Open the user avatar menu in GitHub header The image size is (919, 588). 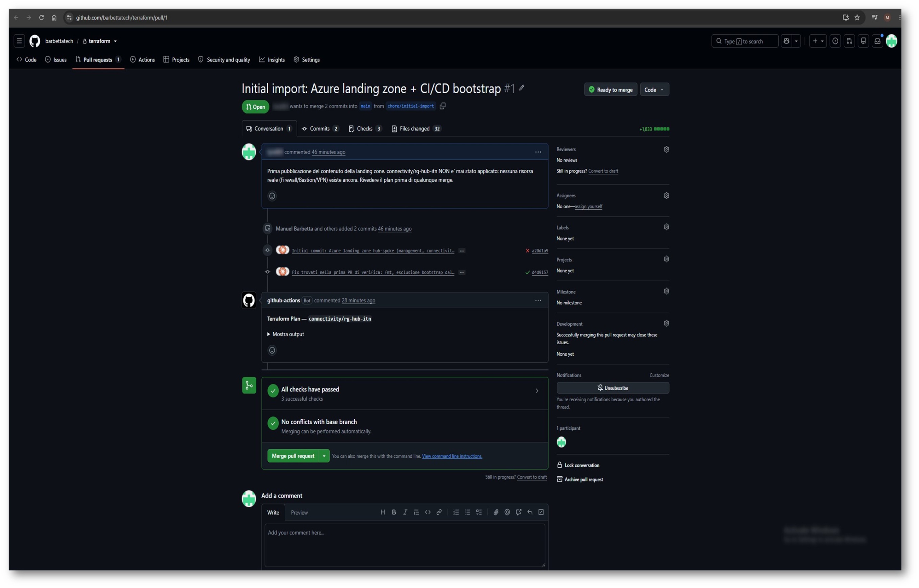[891, 41]
